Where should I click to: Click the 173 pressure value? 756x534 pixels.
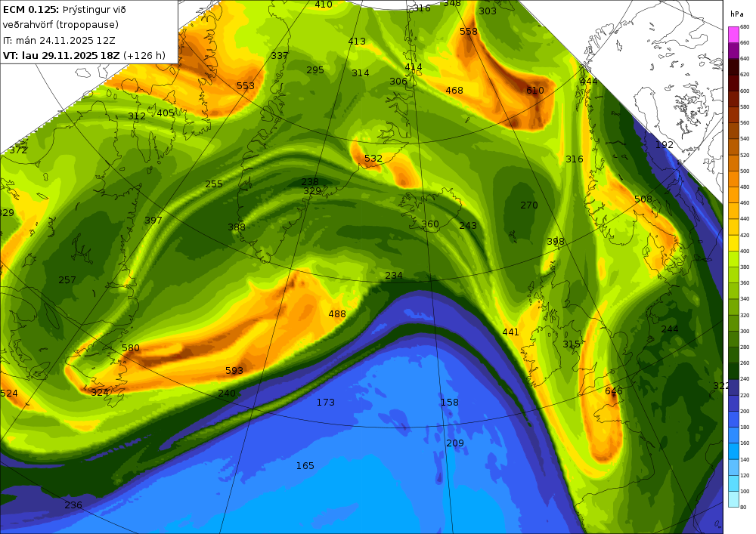click(325, 402)
